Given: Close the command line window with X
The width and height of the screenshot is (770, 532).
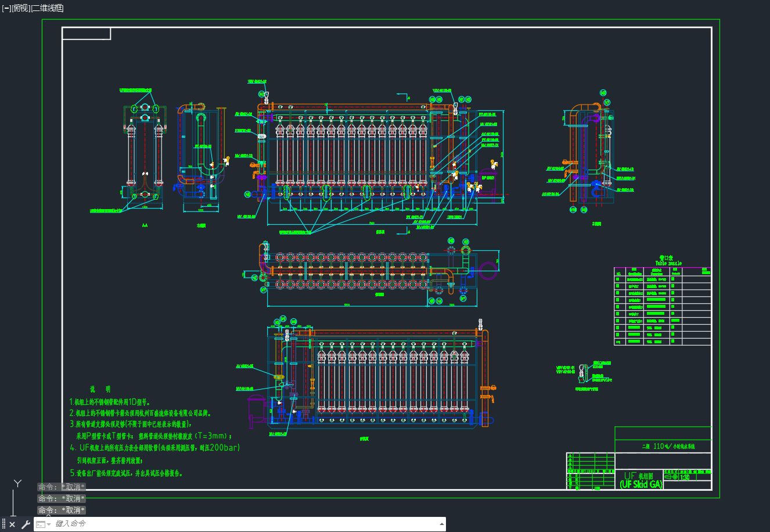Looking at the screenshot, I should tap(12, 524).
